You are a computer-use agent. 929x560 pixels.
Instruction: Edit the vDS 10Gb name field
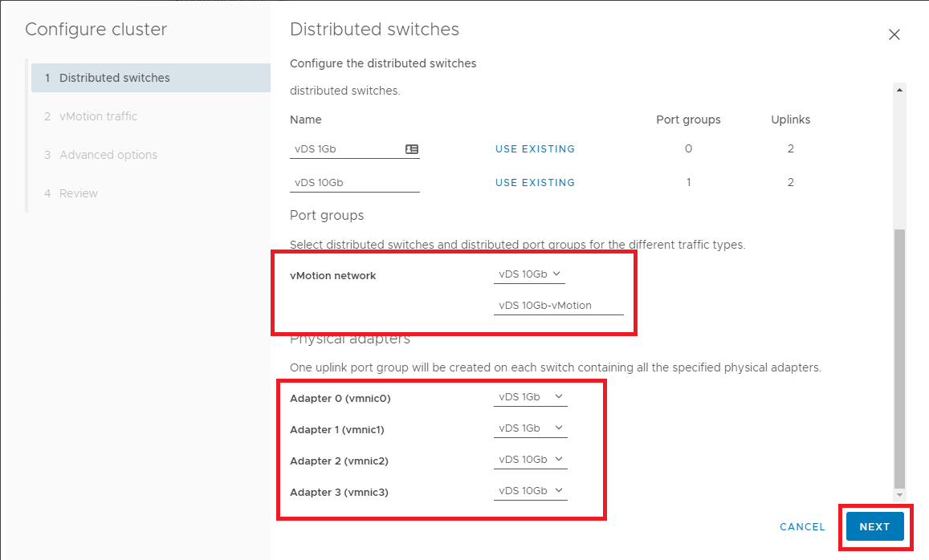click(353, 183)
